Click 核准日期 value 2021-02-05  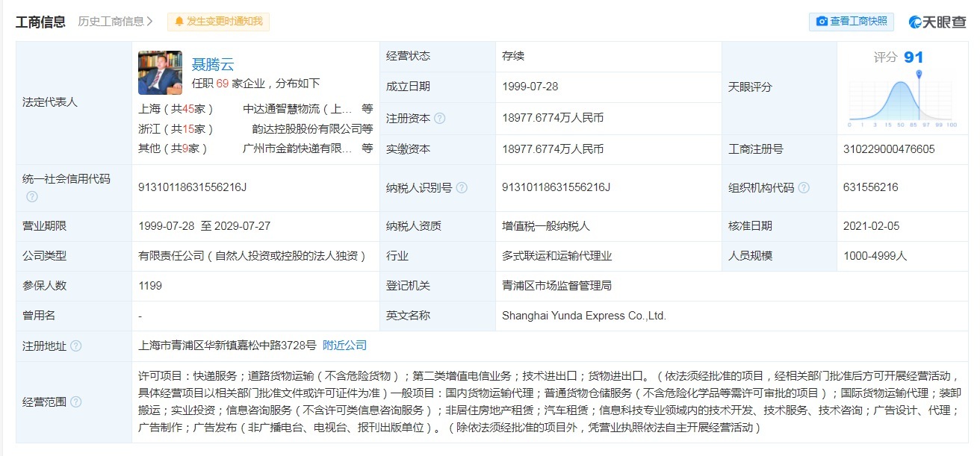[872, 226]
